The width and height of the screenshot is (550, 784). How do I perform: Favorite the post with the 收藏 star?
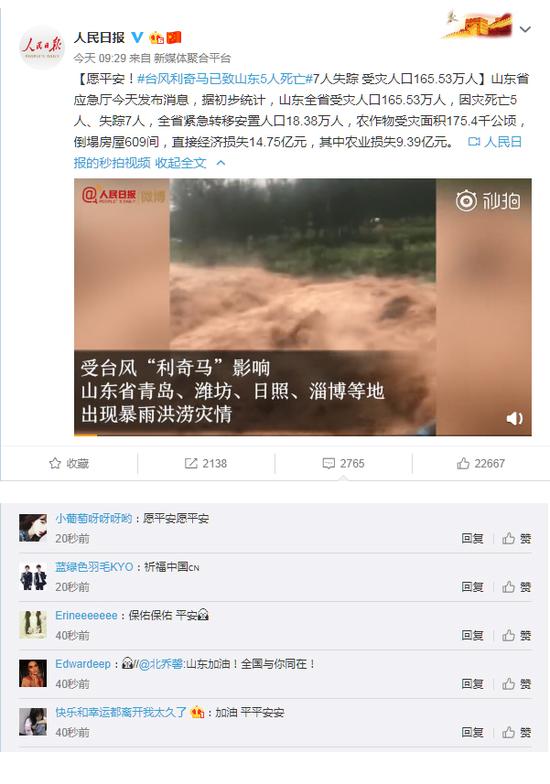tap(69, 464)
